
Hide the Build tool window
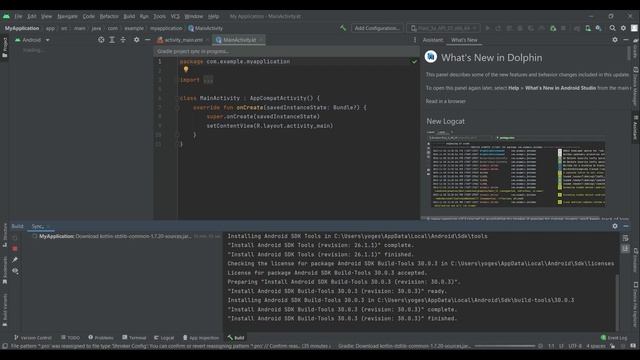(626, 226)
